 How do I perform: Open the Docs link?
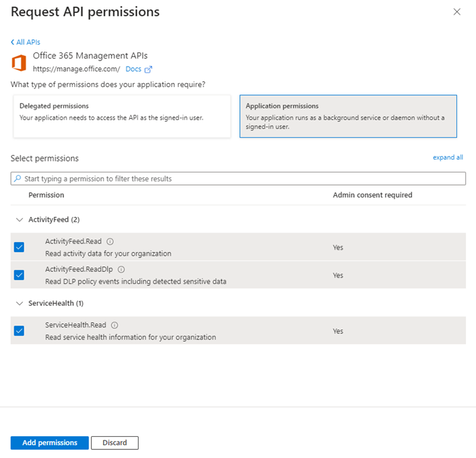coord(133,69)
